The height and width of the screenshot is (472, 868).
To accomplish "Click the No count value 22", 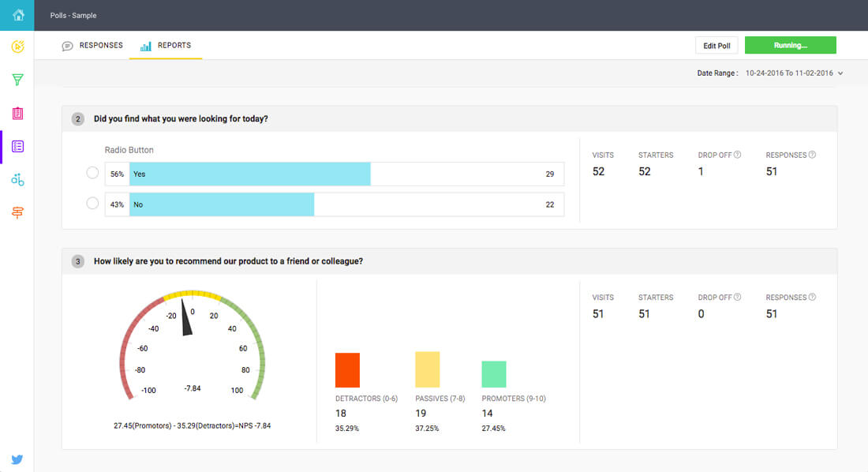I will [x=550, y=204].
